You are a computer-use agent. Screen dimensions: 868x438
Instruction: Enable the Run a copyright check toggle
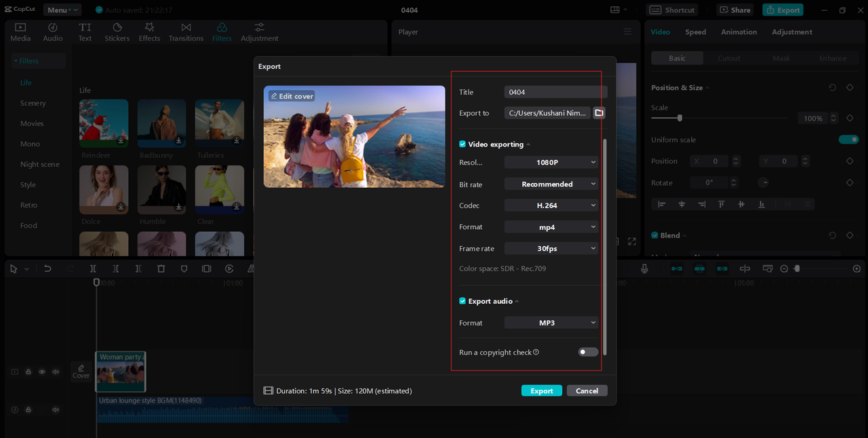coord(588,352)
